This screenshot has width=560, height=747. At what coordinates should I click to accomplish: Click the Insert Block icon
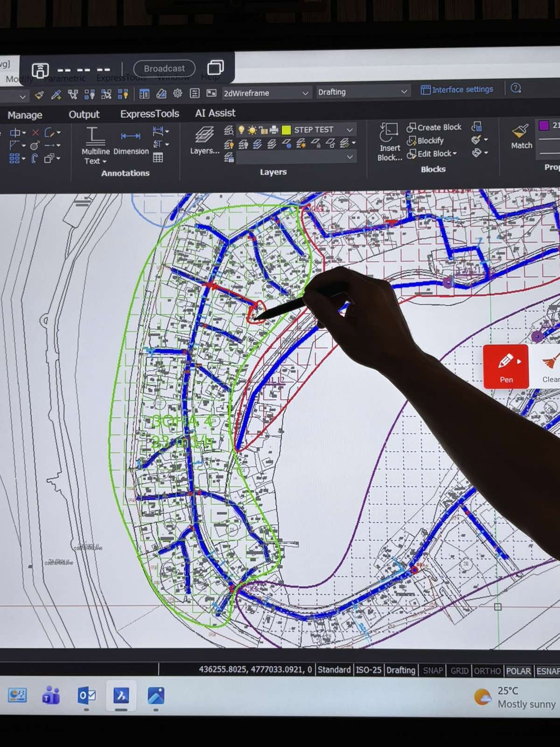[x=389, y=142]
